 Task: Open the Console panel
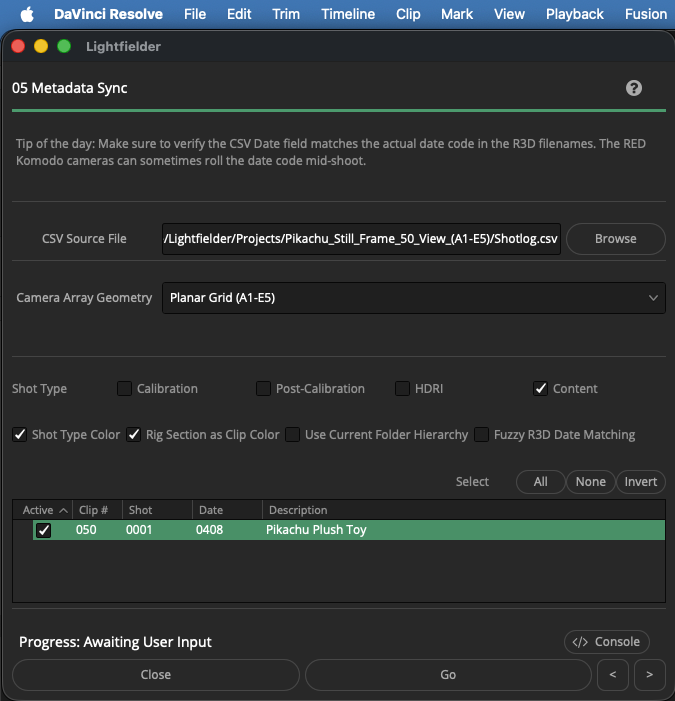click(607, 642)
